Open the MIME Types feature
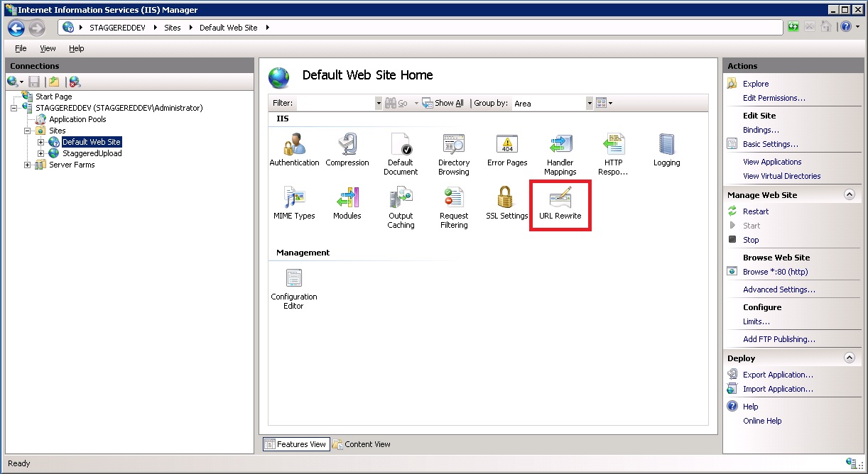 tap(294, 204)
